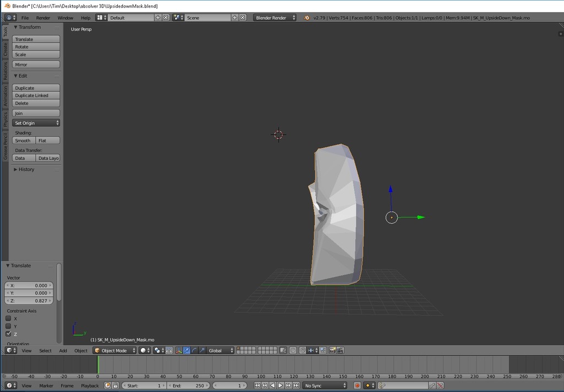Open the Set Origin dropdown

click(x=36, y=123)
